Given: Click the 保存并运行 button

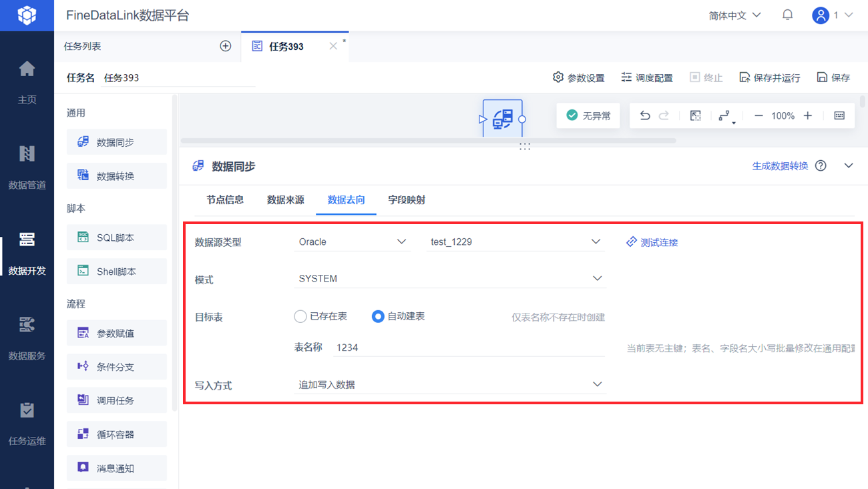Looking at the screenshot, I should click(769, 77).
